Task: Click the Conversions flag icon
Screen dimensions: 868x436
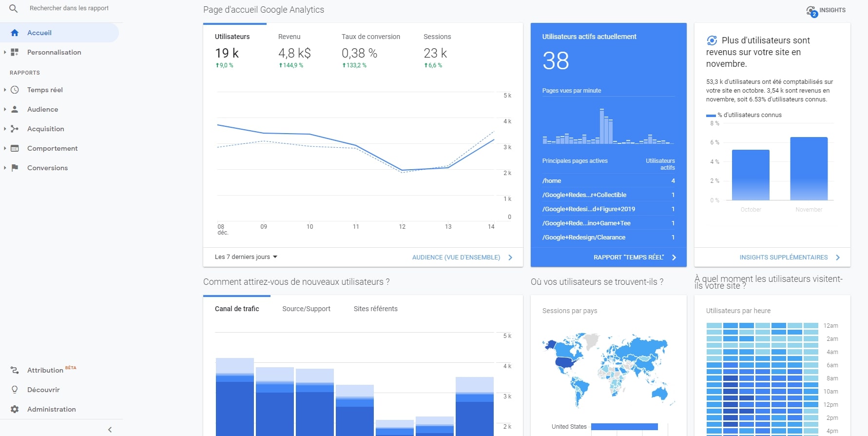Action: point(15,168)
